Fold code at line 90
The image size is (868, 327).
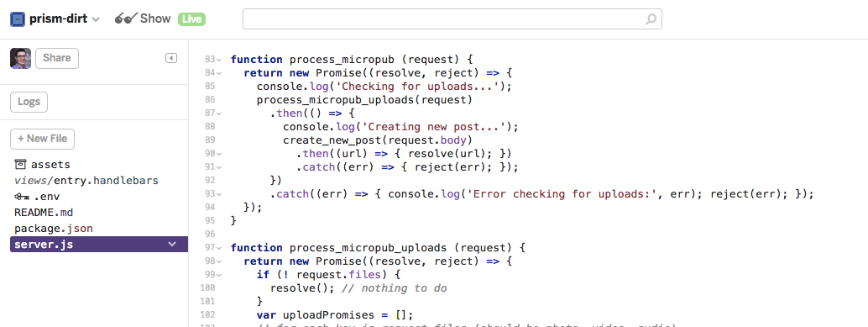pyautogui.click(x=218, y=154)
